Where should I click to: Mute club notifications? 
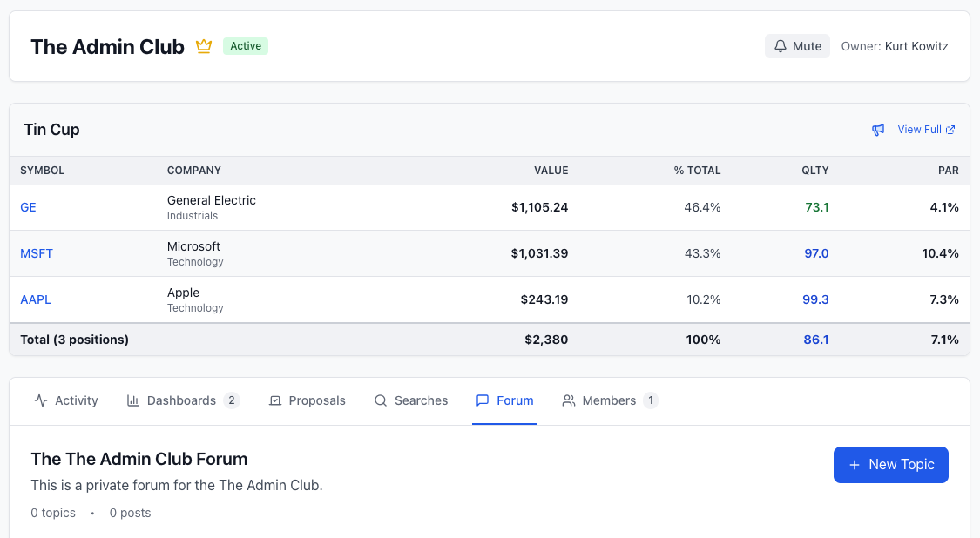[797, 46]
